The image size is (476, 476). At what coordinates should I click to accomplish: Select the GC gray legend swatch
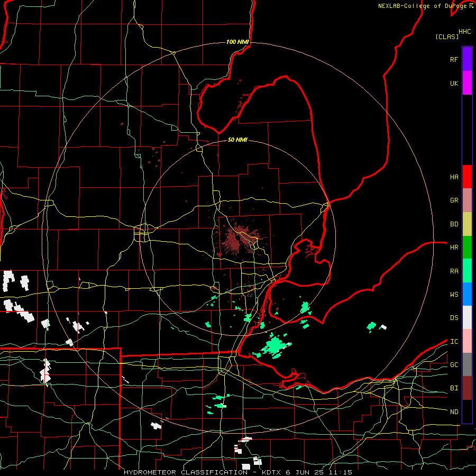click(x=467, y=364)
